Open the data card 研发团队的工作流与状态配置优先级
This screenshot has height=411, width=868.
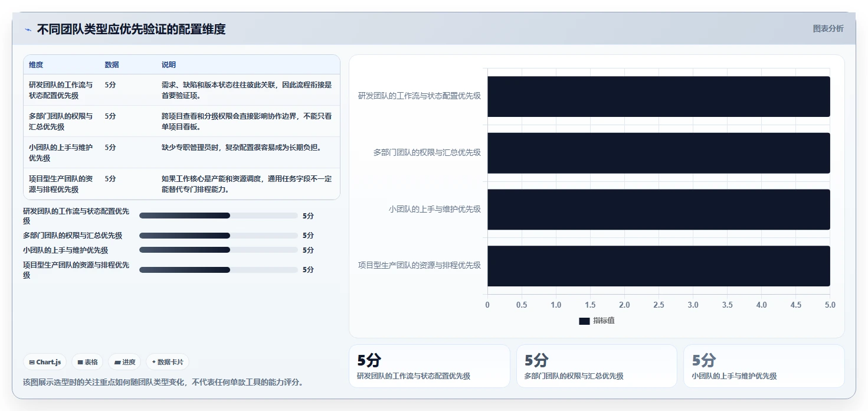(x=430, y=366)
